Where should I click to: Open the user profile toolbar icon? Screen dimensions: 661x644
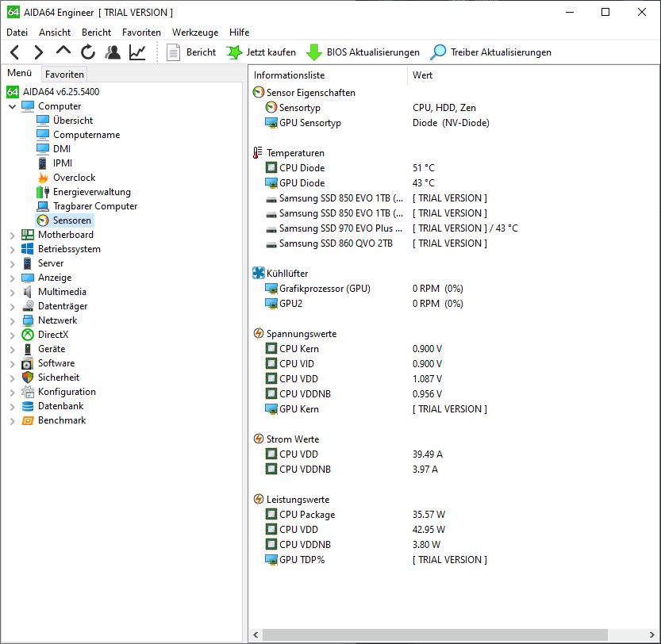tap(113, 52)
